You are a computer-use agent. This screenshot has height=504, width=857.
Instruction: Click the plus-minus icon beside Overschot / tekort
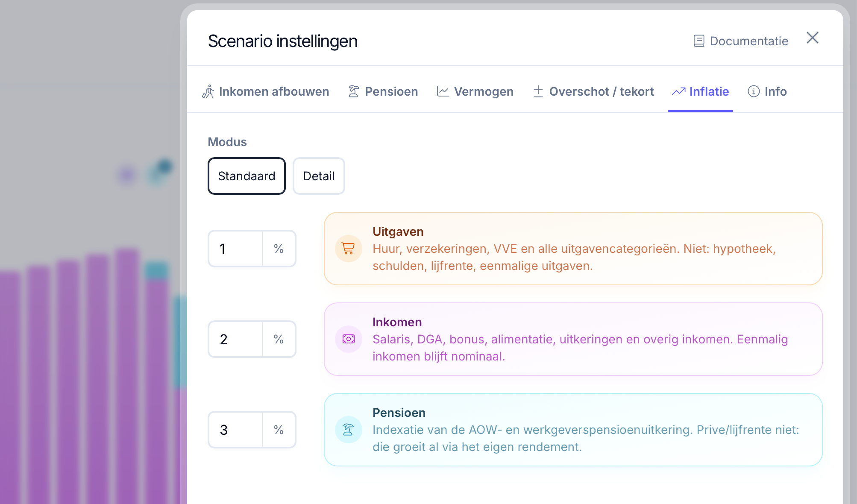click(x=538, y=91)
